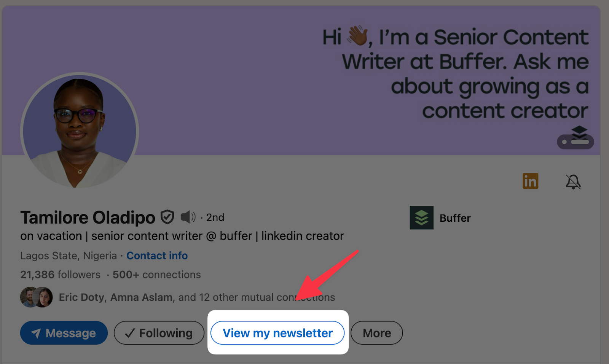Click the Buffer company logo

421,218
